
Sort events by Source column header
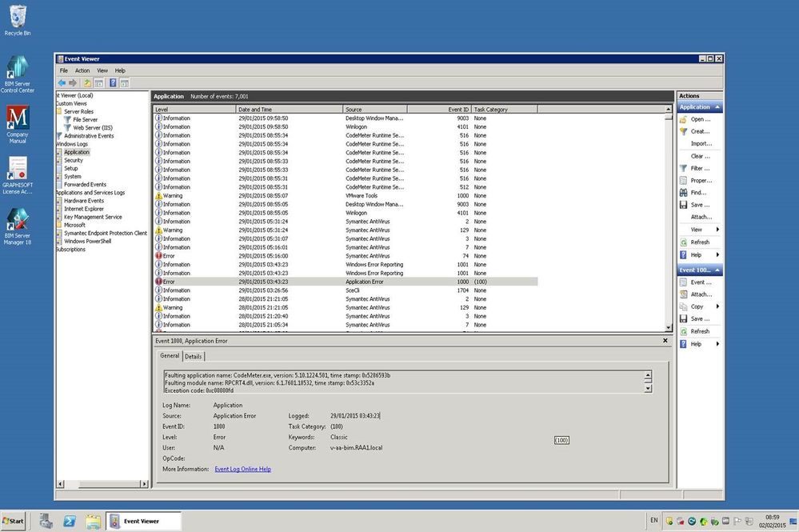coord(375,110)
